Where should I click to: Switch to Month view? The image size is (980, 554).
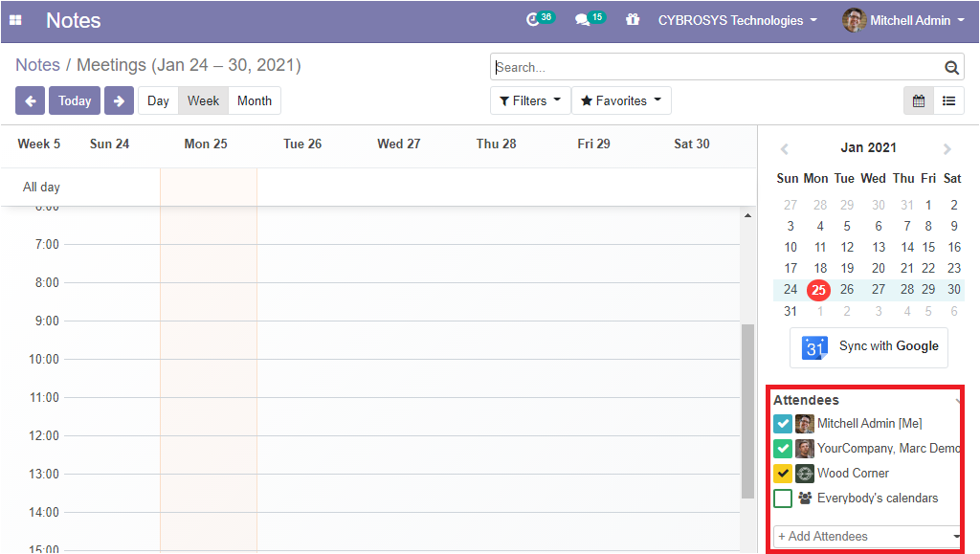(255, 100)
